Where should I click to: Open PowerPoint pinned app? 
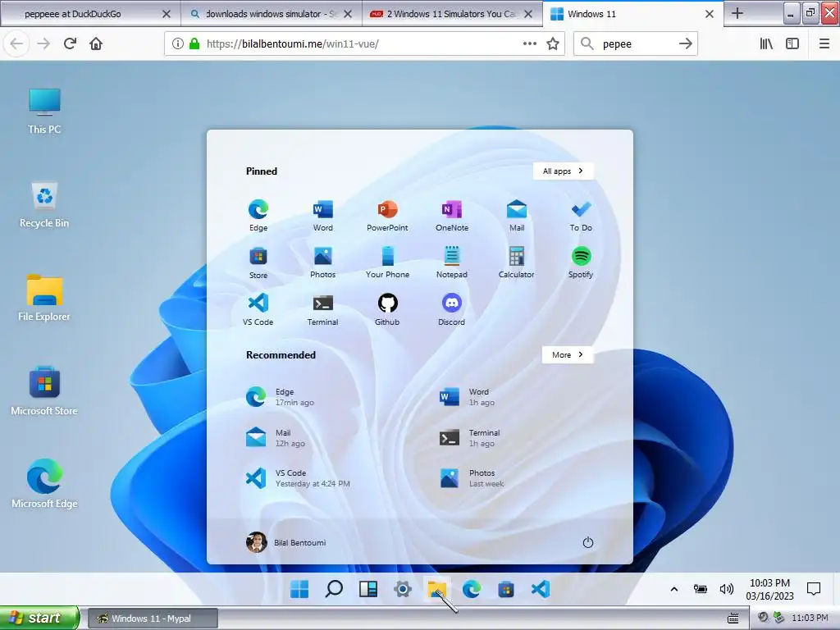coord(387,216)
